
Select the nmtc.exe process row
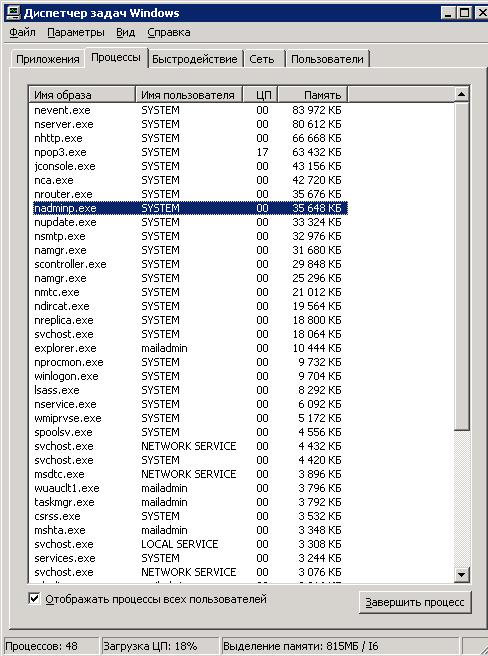tap(190, 292)
